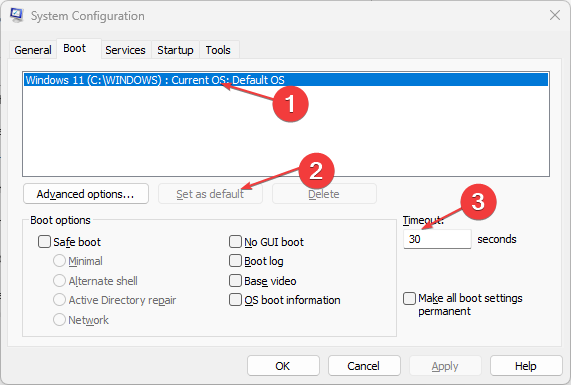This screenshot has height=385, width=571.
Task: Close the System Configuration window
Action: click(x=555, y=15)
